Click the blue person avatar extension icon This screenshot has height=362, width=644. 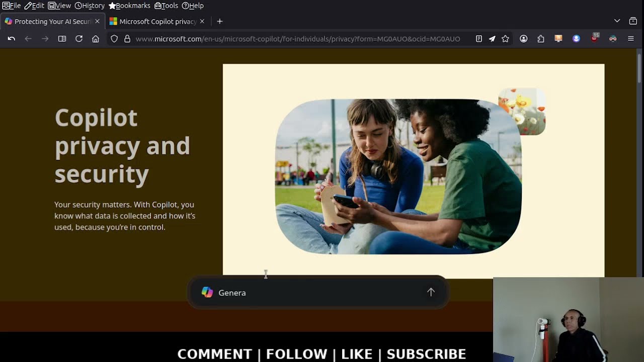(577, 39)
